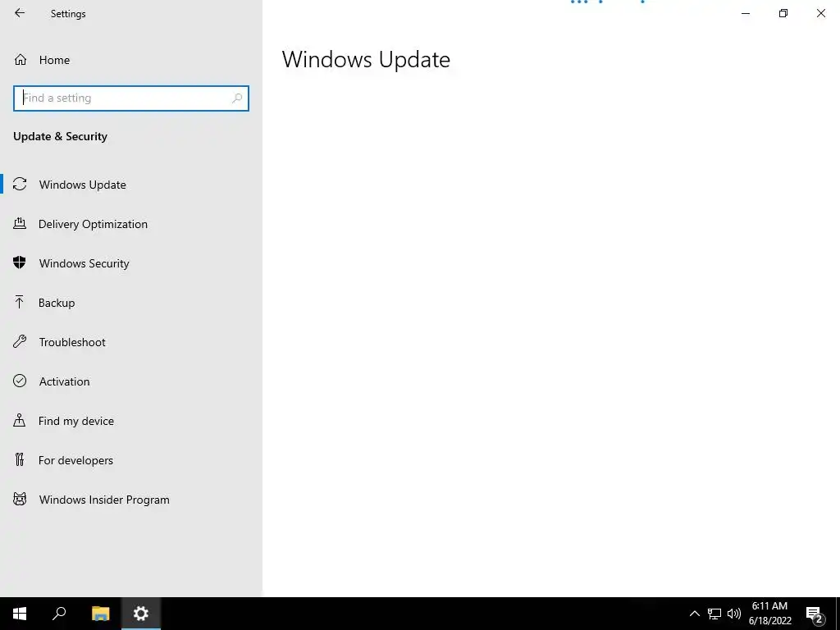Viewport: 840px width, 630px height.
Task: Click the Windows Update refresh arrows icon
Action: (x=20, y=185)
